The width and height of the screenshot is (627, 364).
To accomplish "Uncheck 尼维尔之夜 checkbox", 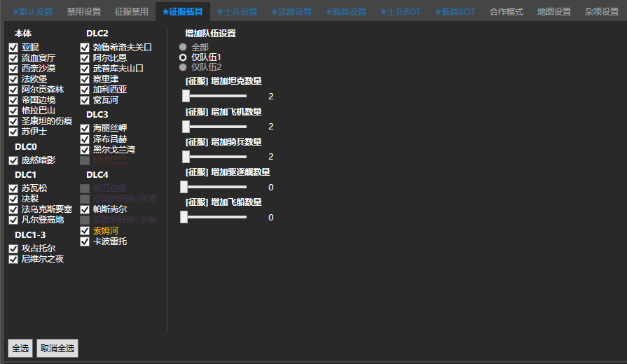I will coord(13,259).
